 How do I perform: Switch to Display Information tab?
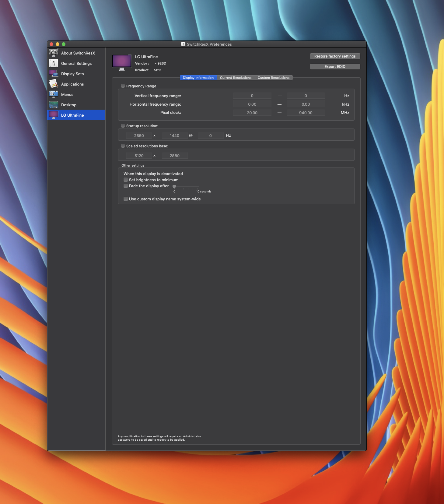click(198, 78)
